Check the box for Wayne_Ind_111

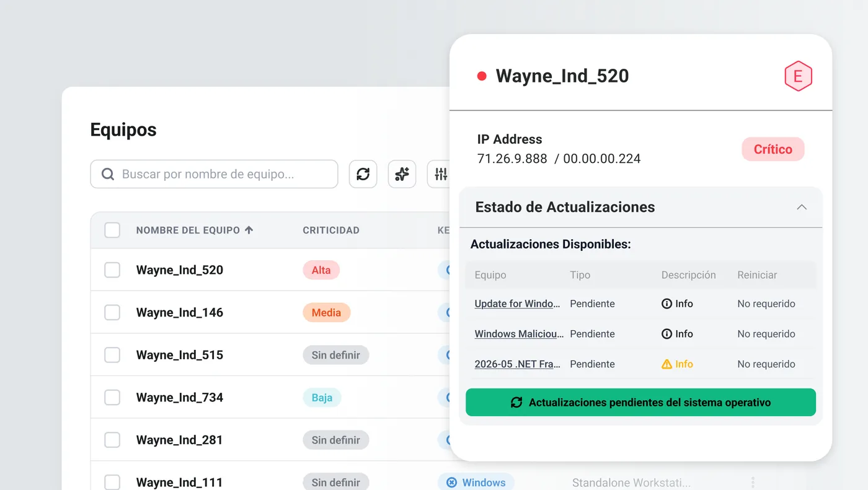coord(112,482)
